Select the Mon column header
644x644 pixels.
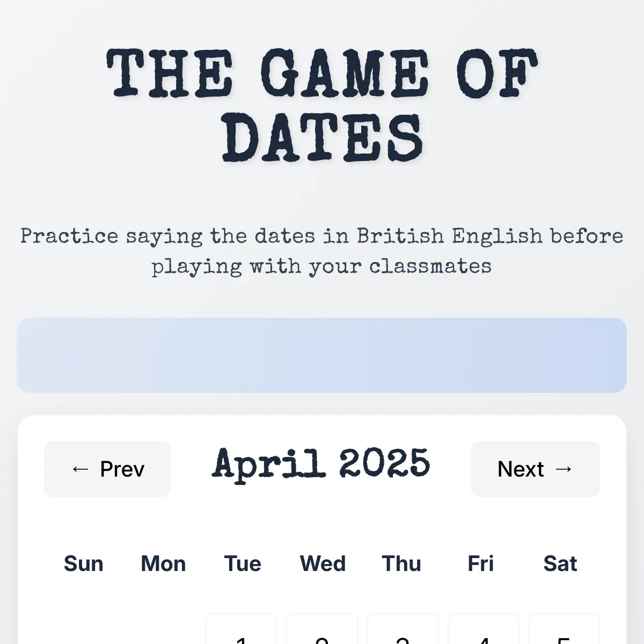(163, 563)
